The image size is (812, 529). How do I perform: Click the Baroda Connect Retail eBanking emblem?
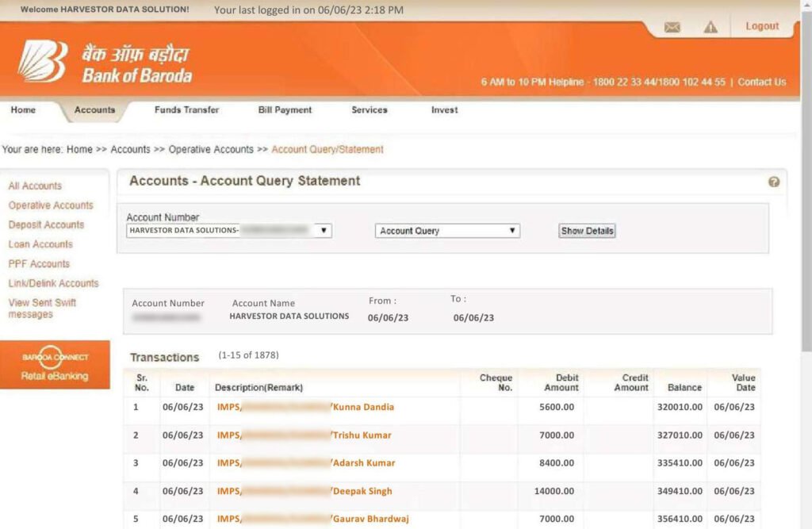point(56,365)
